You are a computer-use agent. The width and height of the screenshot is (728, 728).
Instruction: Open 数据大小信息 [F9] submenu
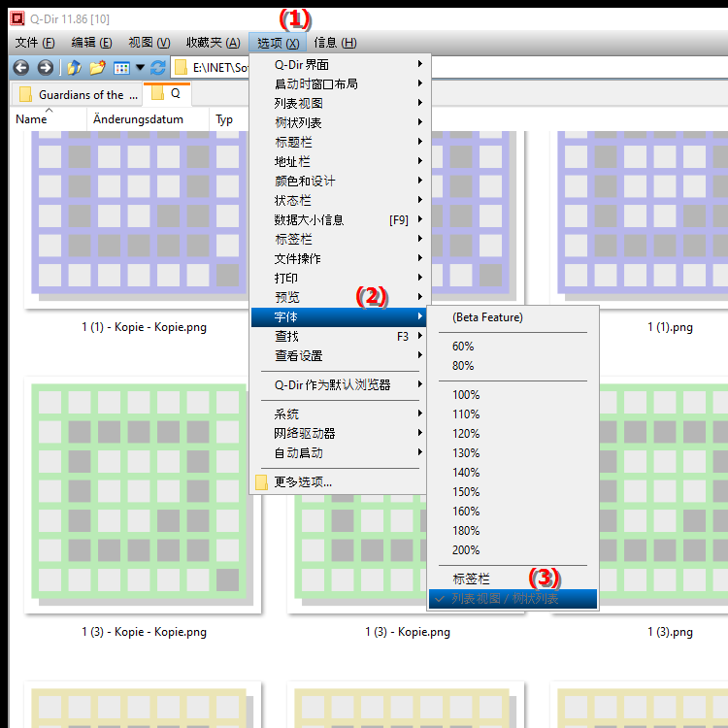pyautogui.click(x=339, y=219)
